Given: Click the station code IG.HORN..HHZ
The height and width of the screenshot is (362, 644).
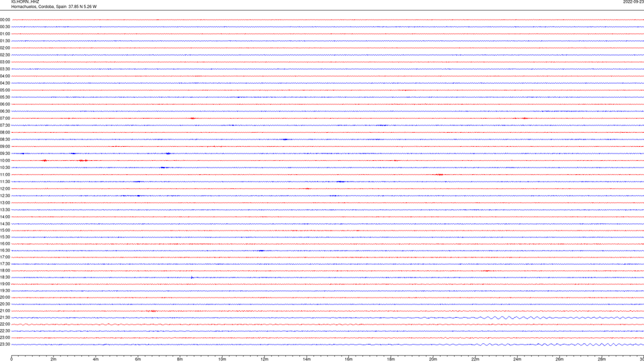Looking at the screenshot, I should (x=25, y=1).
